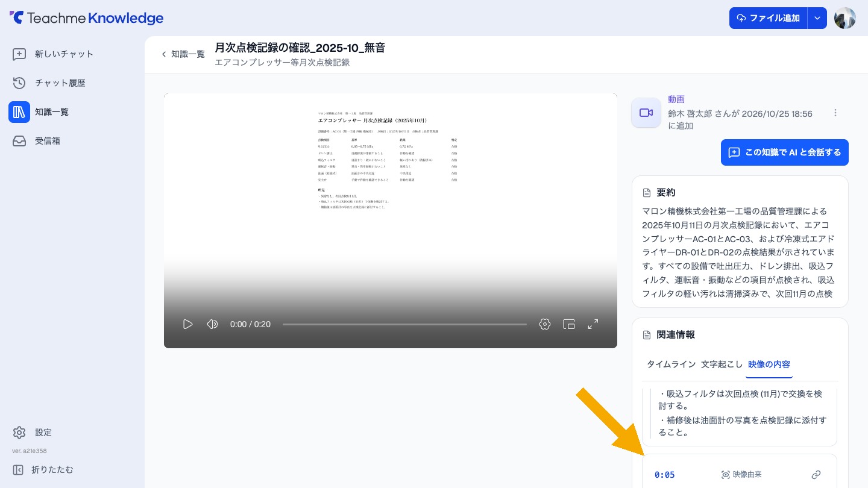Open the three-dot more options menu
The image size is (868, 488).
pos(835,113)
